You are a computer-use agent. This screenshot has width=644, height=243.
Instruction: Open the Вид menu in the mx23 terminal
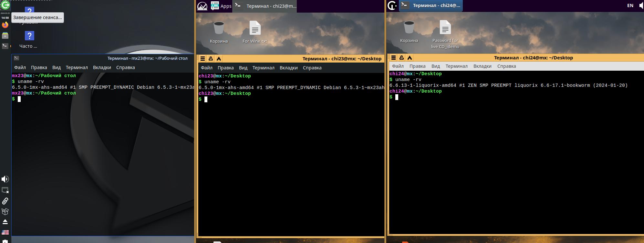point(57,67)
